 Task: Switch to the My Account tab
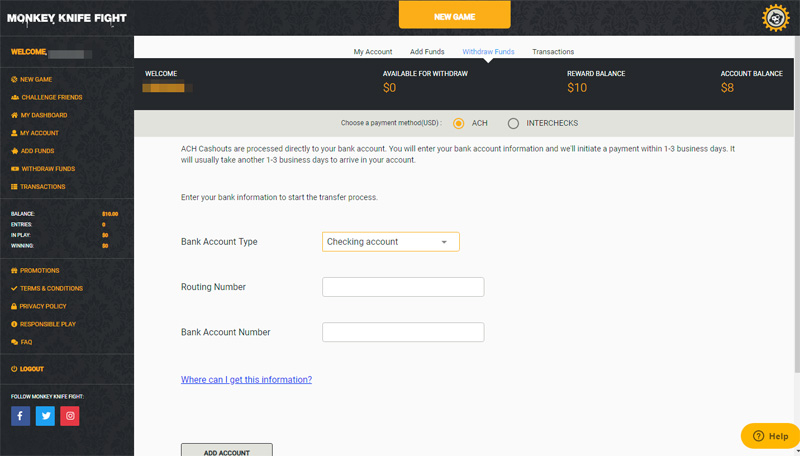[x=373, y=52]
